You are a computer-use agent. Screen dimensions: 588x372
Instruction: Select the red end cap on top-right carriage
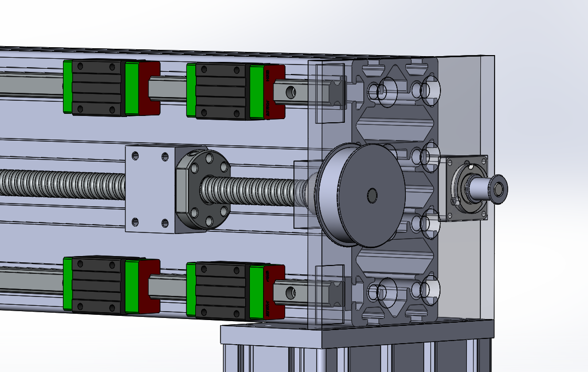click(x=275, y=92)
